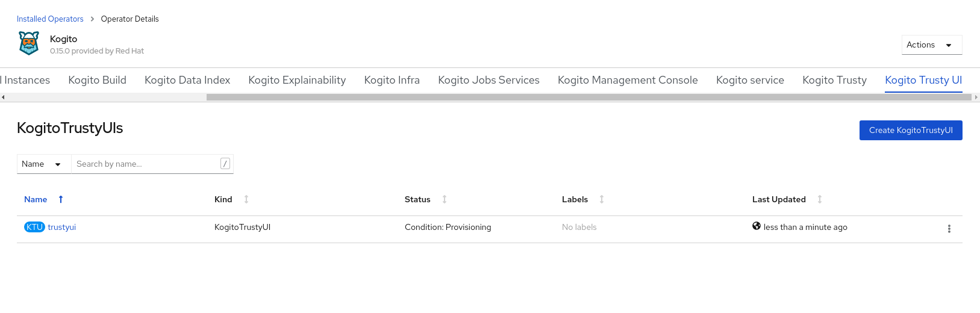Click 'No labels' cell text
Screen dimensions: 980x313
pos(579,227)
